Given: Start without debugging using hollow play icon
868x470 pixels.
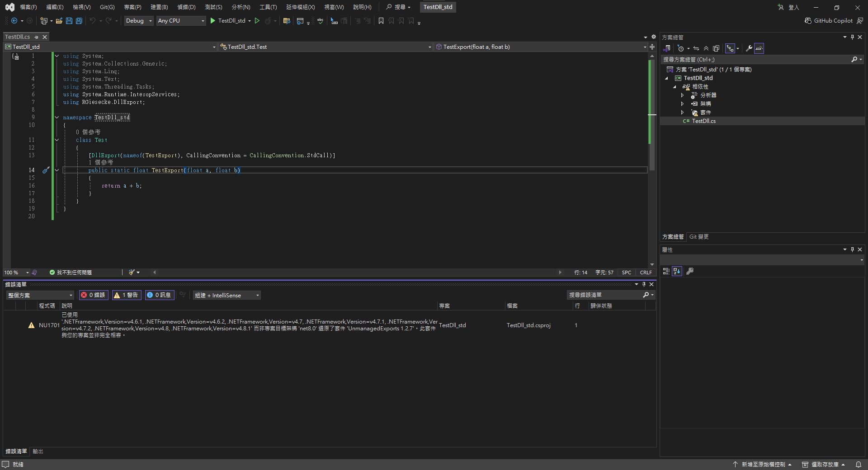Looking at the screenshot, I should 257,21.
